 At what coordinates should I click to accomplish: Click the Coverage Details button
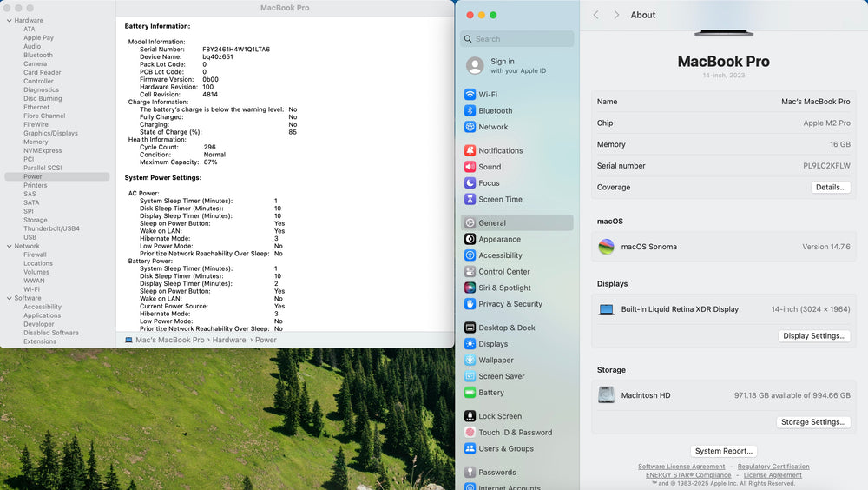[831, 188]
